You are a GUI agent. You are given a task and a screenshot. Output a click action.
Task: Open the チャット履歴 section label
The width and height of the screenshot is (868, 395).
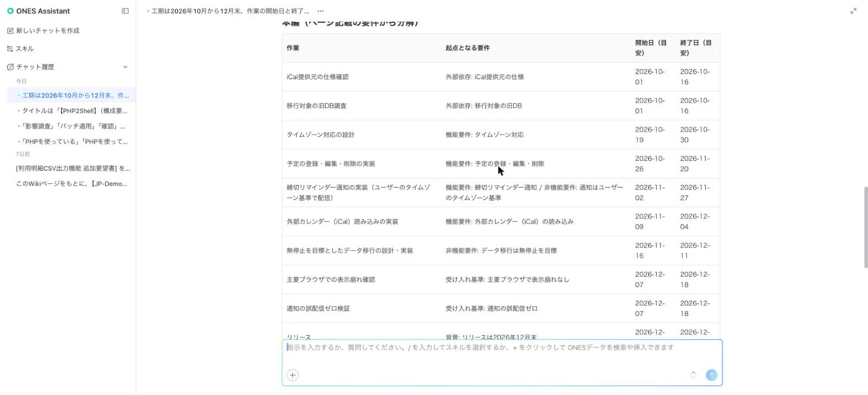pos(35,67)
